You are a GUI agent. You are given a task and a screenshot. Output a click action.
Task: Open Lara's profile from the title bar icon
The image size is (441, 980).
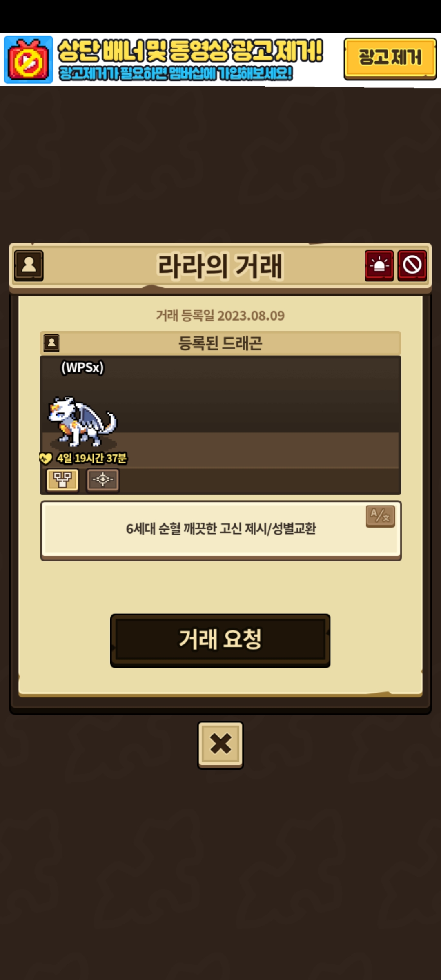click(x=29, y=265)
